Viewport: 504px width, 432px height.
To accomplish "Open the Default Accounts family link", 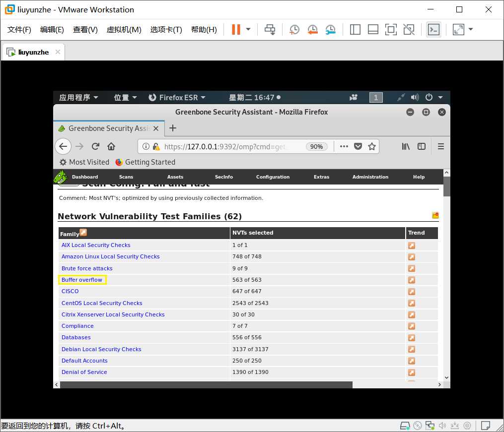I will (84, 361).
